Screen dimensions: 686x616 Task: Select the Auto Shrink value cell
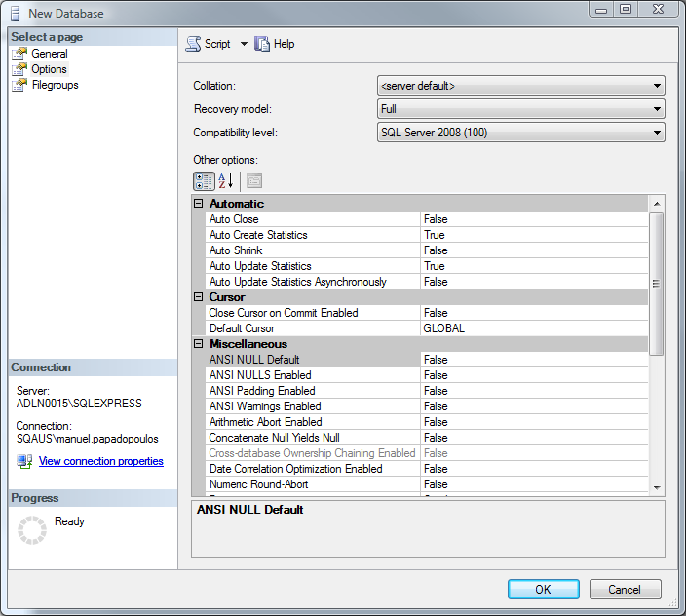pyautogui.click(x=533, y=250)
